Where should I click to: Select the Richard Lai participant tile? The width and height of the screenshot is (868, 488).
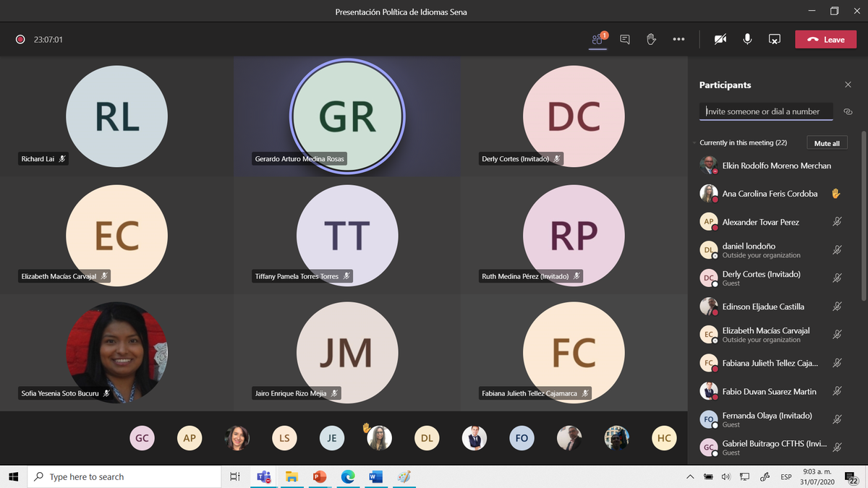(x=116, y=117)
